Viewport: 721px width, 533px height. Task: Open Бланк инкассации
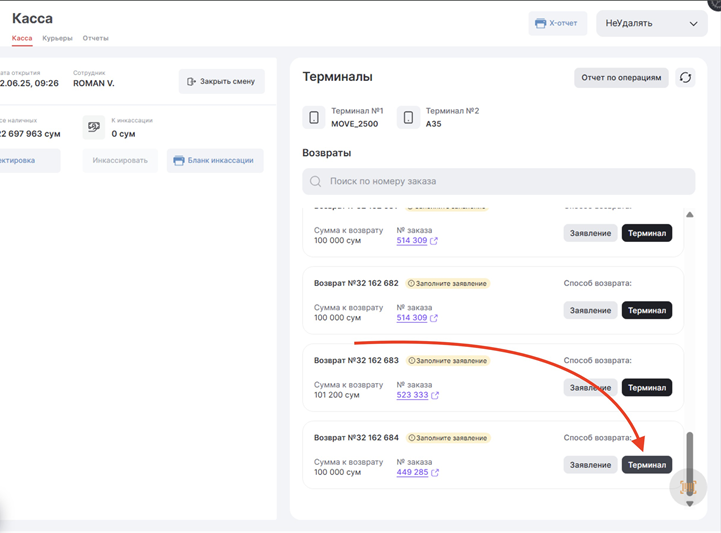pyautogui.click(x=214, y=160)
